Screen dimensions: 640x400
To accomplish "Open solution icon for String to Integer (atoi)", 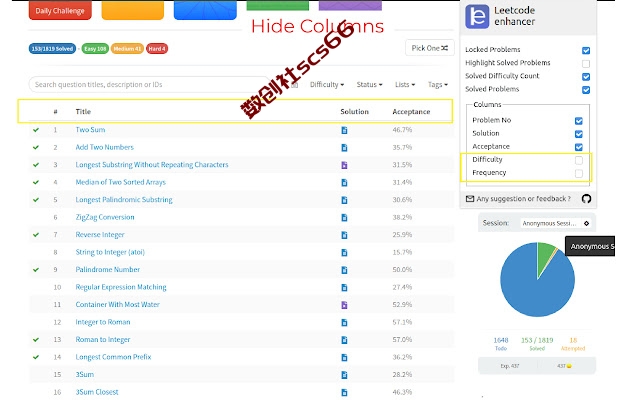I will (344, 253).
